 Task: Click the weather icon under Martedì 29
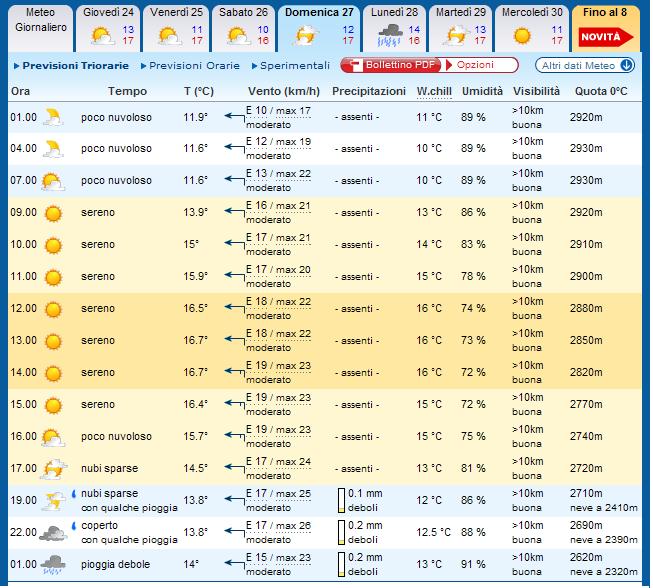(456, 35)
